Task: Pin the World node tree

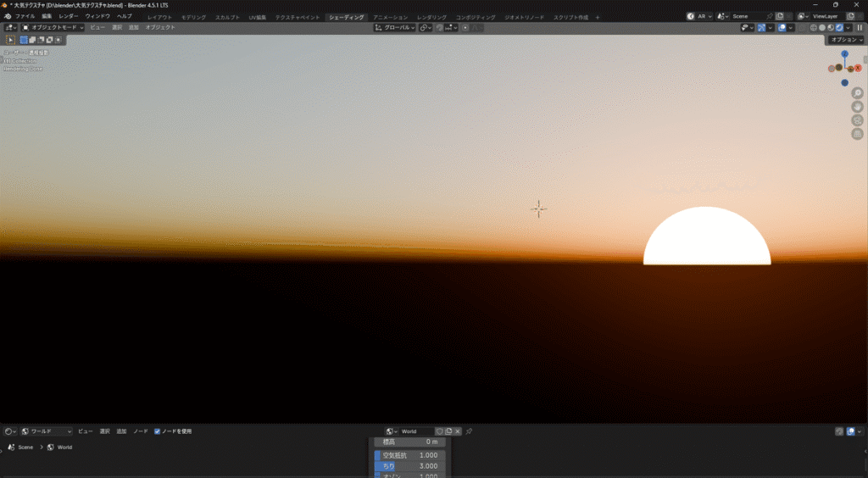Action: 469,431
